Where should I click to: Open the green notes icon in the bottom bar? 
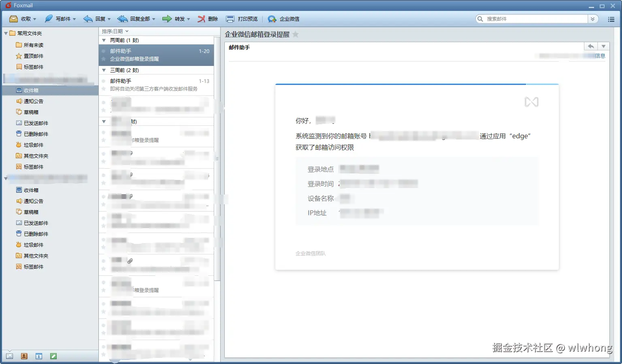[53, 356]
